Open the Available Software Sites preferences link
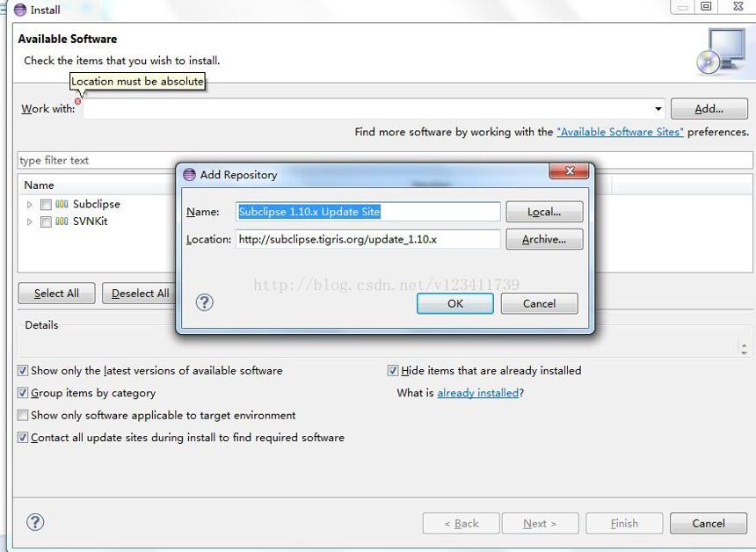 pyautogui.click(x=620, y=132)
